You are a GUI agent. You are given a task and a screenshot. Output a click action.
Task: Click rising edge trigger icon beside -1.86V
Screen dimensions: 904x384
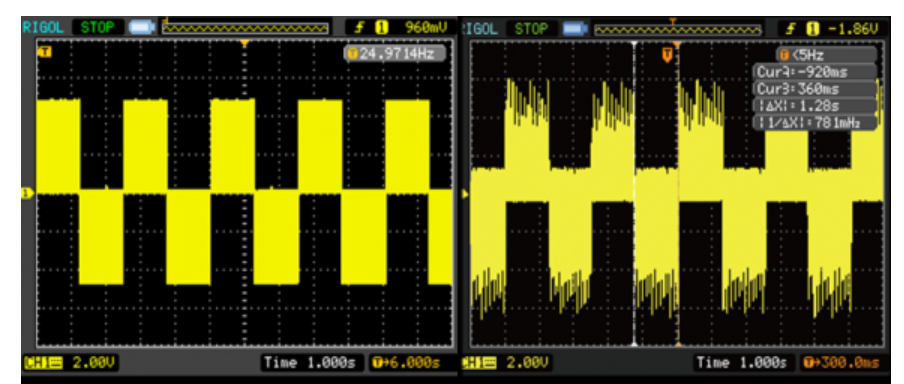tap(792, 28)
